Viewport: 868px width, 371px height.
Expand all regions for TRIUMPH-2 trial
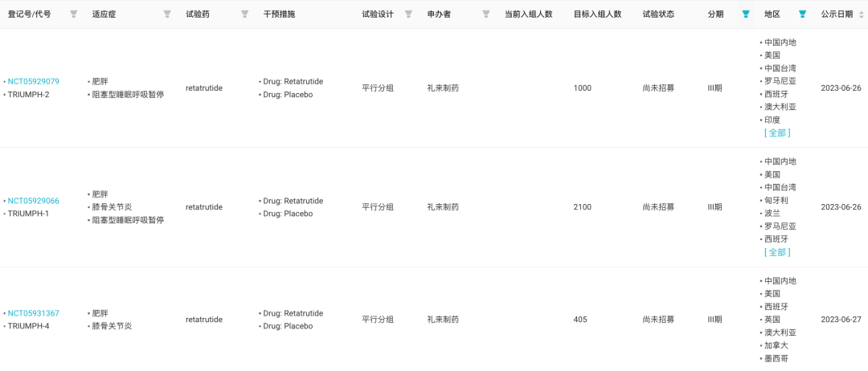click(x=777, y=132)
